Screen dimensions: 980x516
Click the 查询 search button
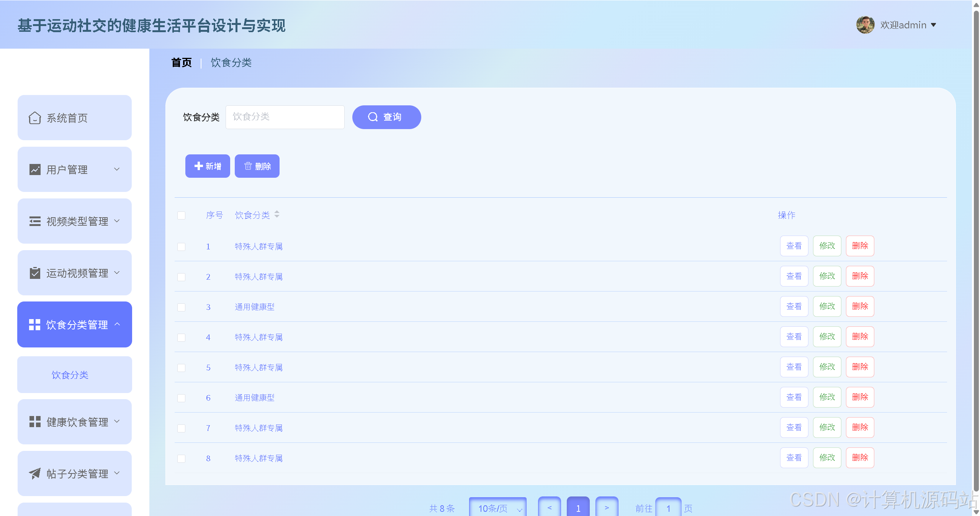pos(387,117)
